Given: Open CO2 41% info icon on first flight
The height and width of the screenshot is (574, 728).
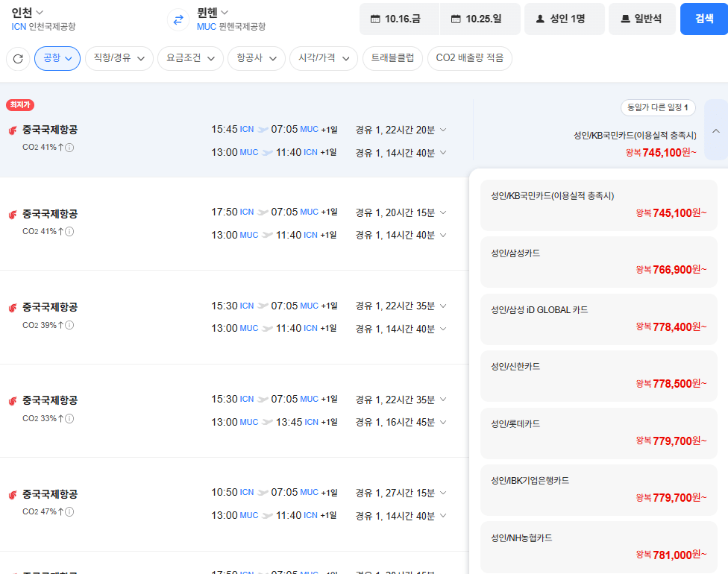Looking at the screenshot, I should (x=69, y=148).
